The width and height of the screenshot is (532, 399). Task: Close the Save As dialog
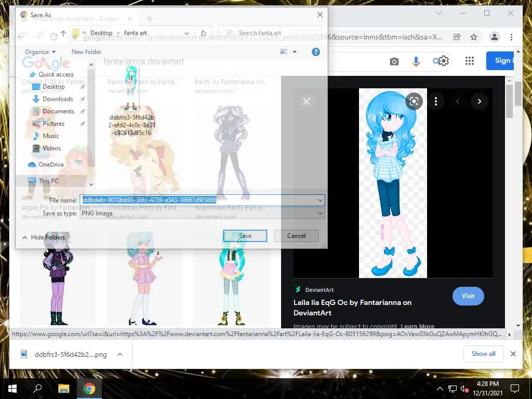(x=320, y=15)
